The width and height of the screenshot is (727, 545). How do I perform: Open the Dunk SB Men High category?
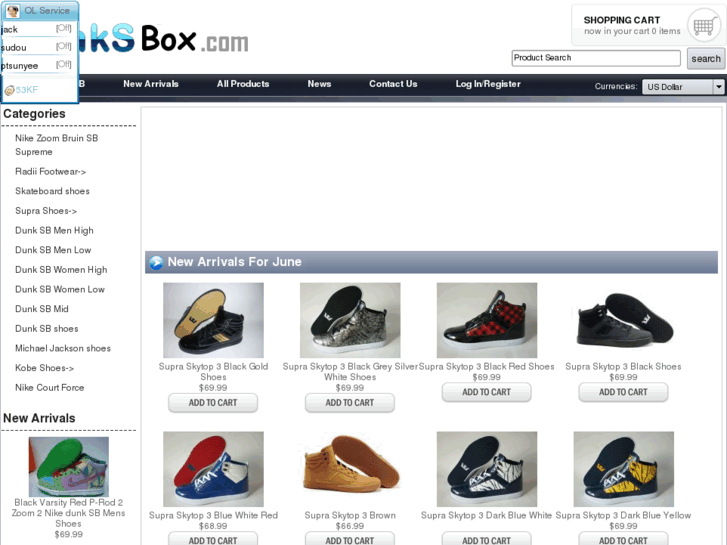click(54, 231)
